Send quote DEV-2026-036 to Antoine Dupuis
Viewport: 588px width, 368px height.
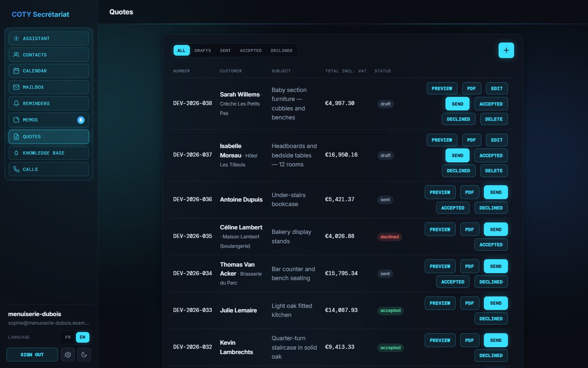(x=496, y=192)
